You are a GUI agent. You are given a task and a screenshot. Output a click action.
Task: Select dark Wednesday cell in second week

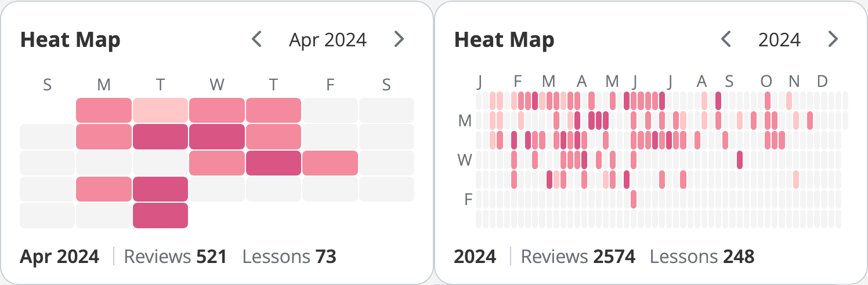pos(216,137)
